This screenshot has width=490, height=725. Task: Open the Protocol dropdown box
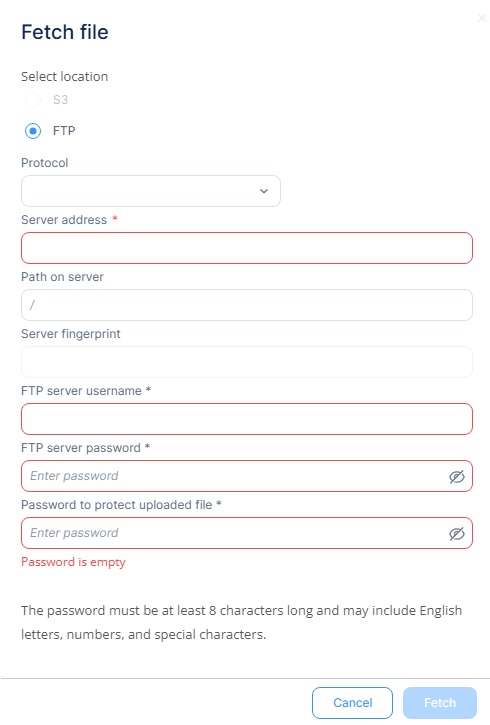(x=151, y=191)
